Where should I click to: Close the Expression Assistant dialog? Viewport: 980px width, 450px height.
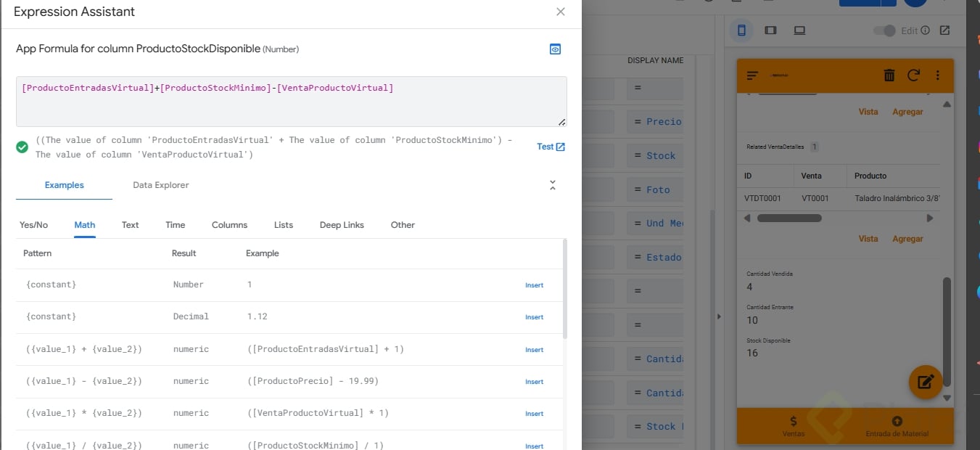click(x=560, y=12)
